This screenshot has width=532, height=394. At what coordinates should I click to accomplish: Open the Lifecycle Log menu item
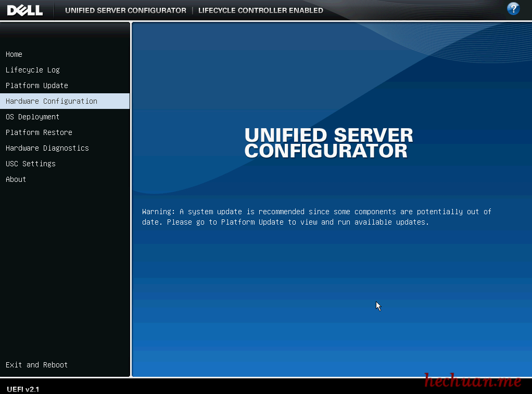pos(33,70)
